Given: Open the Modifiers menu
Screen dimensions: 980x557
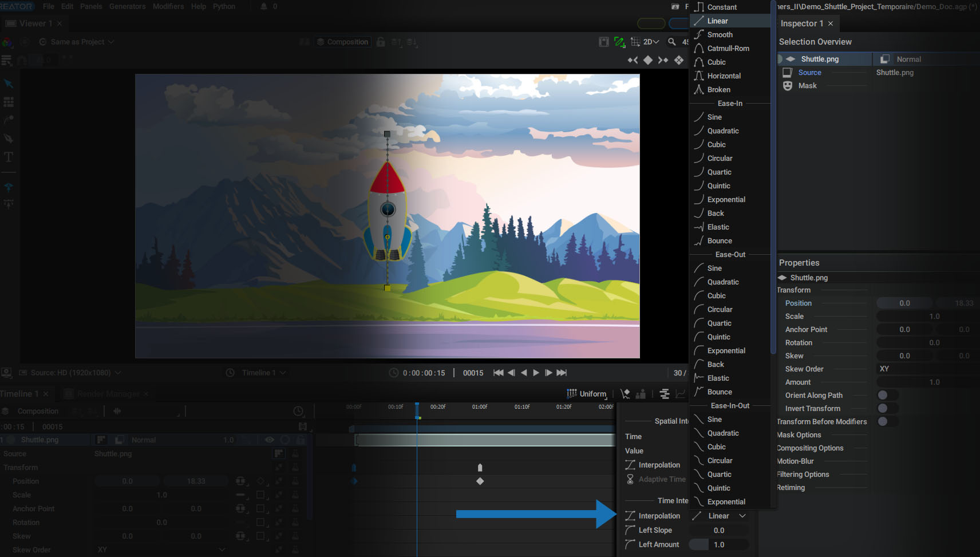Looking at the screenshot, I should pos(168,6).
